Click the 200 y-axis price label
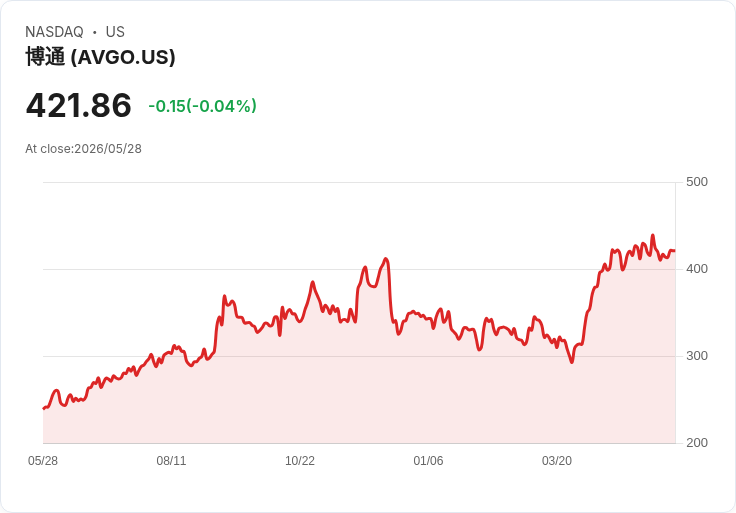This screenshot has height=513, width=736. 697,443
